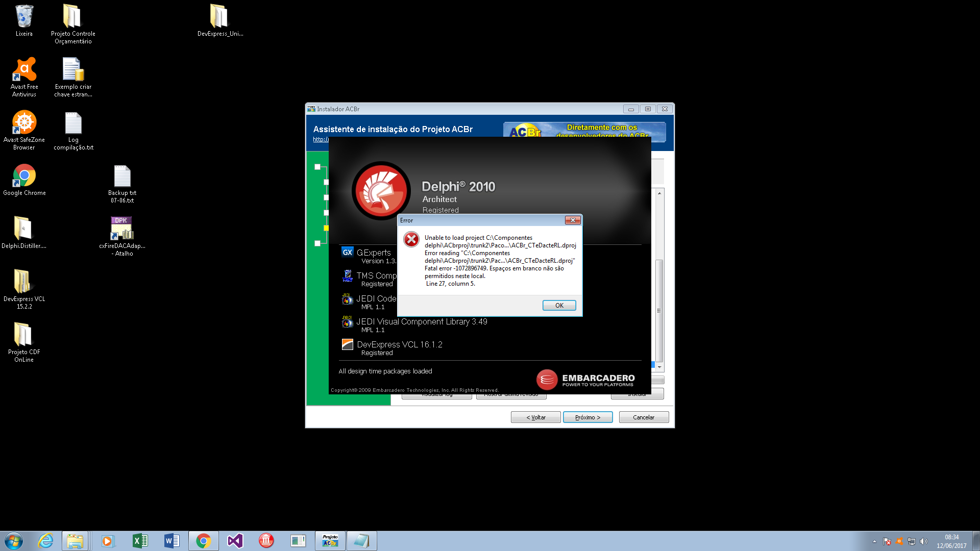This screenshot has height=551, width=980.
Task: Open Windows Explorer from taskbar
Action: [75, 541]
